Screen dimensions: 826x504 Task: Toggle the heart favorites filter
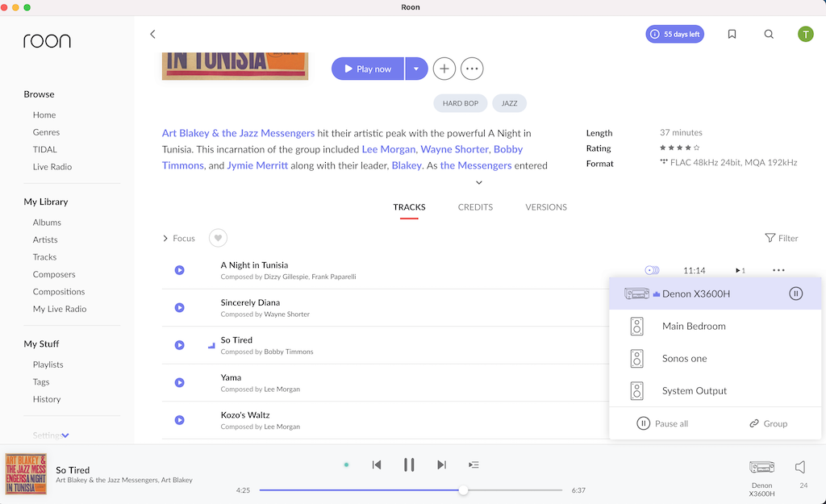pyautogui.click(x=218, y=238)
